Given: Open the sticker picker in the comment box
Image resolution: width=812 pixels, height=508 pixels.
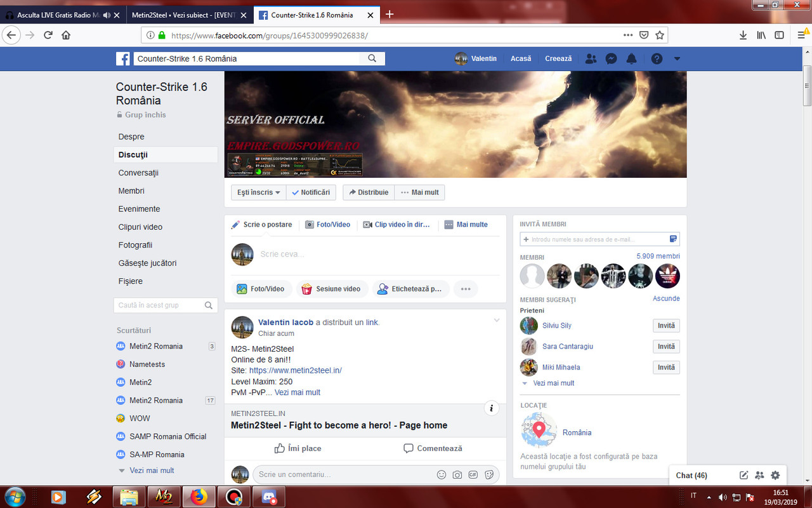Looking at the screenshot, I should pyautogui.click(x=488, y=474).
